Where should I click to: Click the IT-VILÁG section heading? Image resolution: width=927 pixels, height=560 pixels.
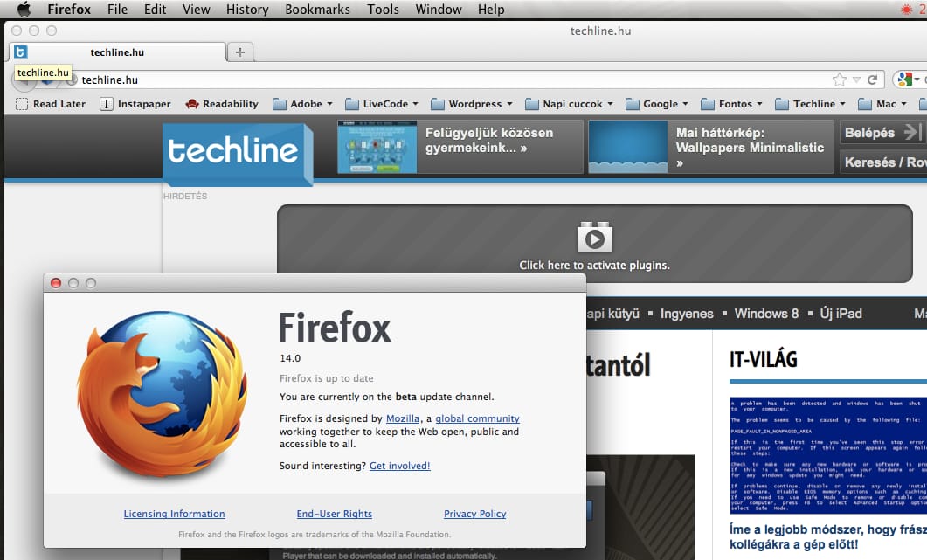(764, 360)
